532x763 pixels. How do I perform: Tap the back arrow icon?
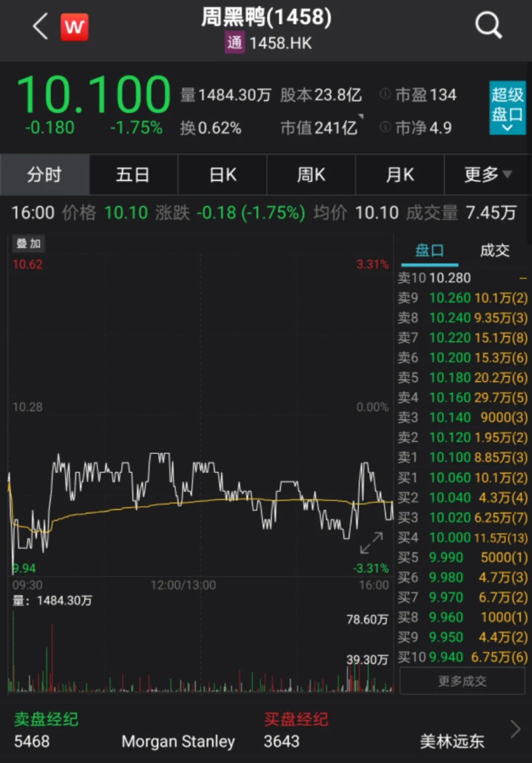(x=40, y=26)
